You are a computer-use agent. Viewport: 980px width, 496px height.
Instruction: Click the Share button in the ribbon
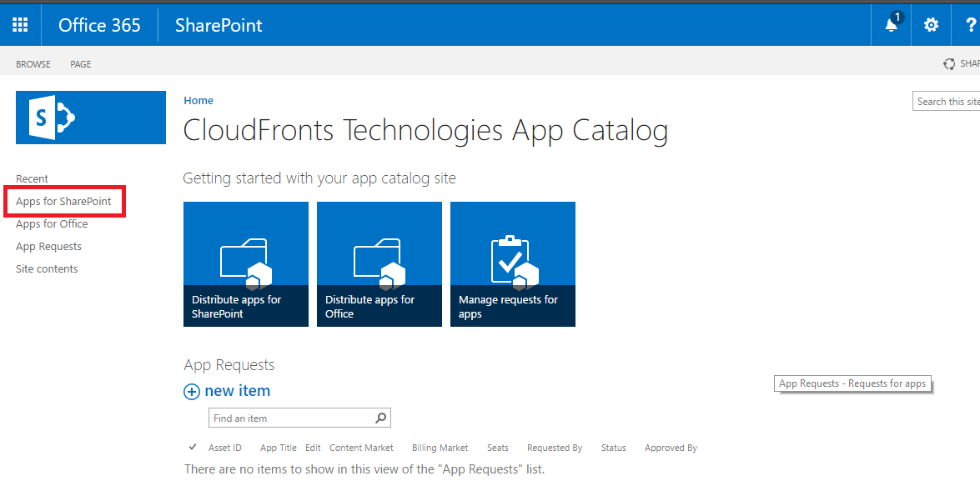pos(962,63)
